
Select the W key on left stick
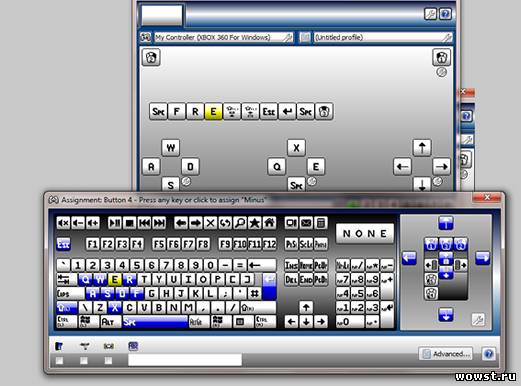[170, 147]
